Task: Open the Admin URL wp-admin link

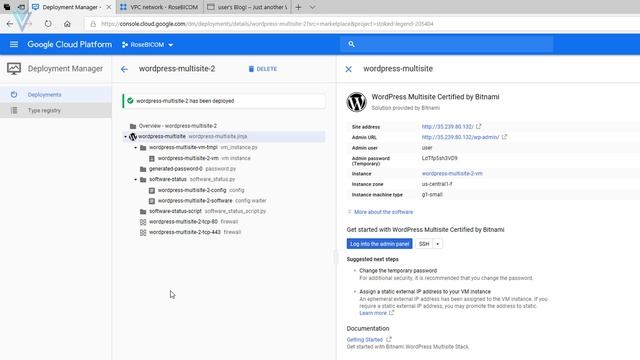Action: tap(460, 137)
